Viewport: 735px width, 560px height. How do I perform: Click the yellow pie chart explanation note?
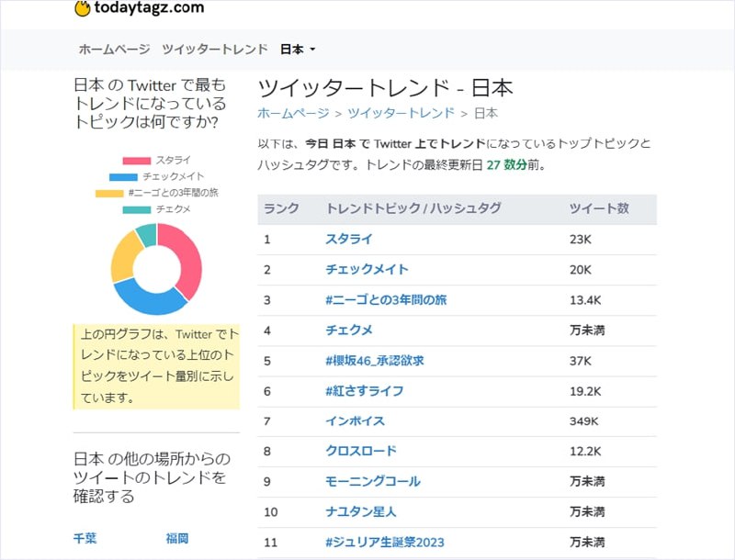click(156, 366)
